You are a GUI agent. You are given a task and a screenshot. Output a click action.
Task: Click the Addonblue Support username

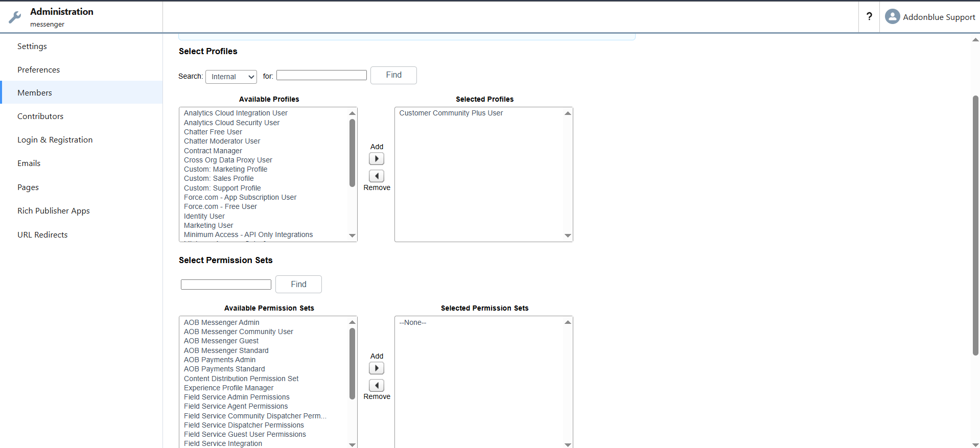(x=939, y=17)
